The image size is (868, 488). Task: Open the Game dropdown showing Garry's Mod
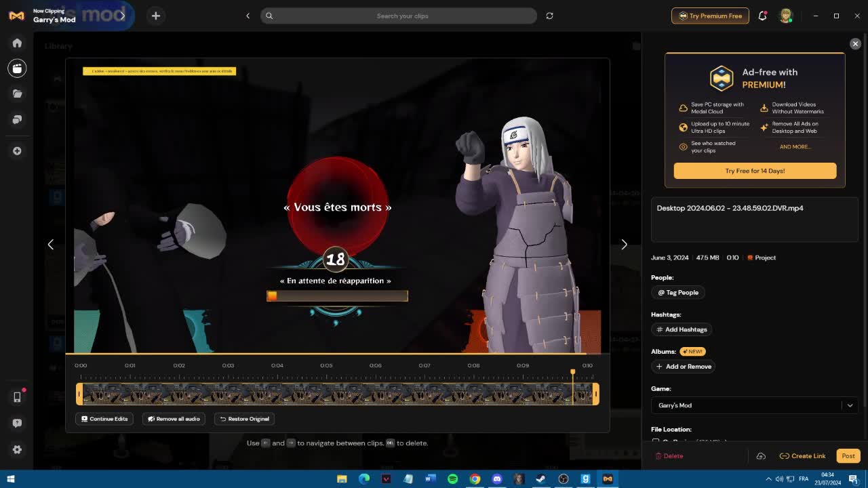point(755,405)
